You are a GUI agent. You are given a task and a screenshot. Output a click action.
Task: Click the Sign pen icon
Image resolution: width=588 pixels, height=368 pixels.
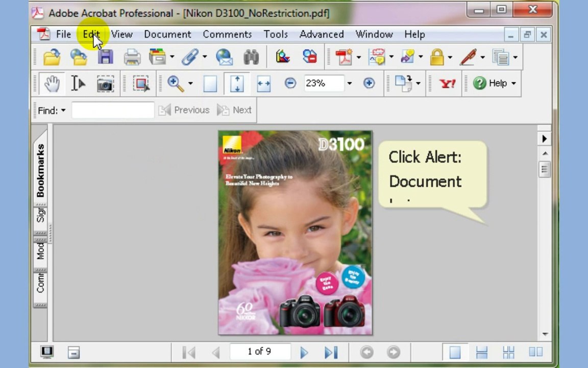click(x=468, y=57)
